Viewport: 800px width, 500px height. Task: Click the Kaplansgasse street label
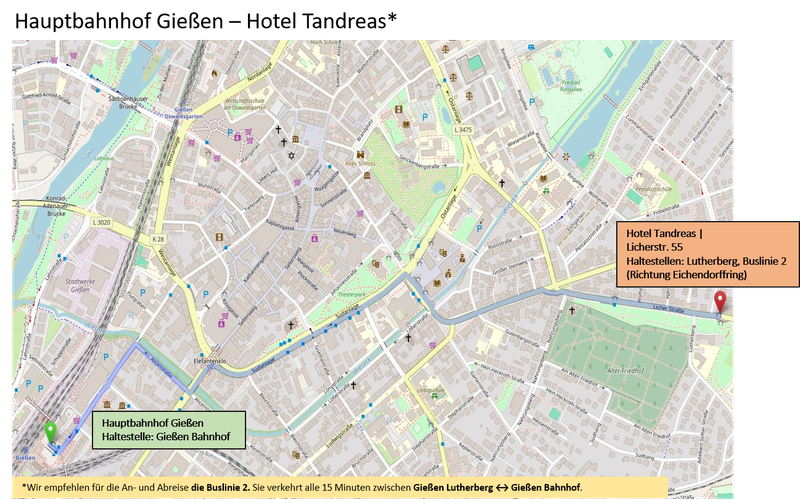tap(281, 225)
